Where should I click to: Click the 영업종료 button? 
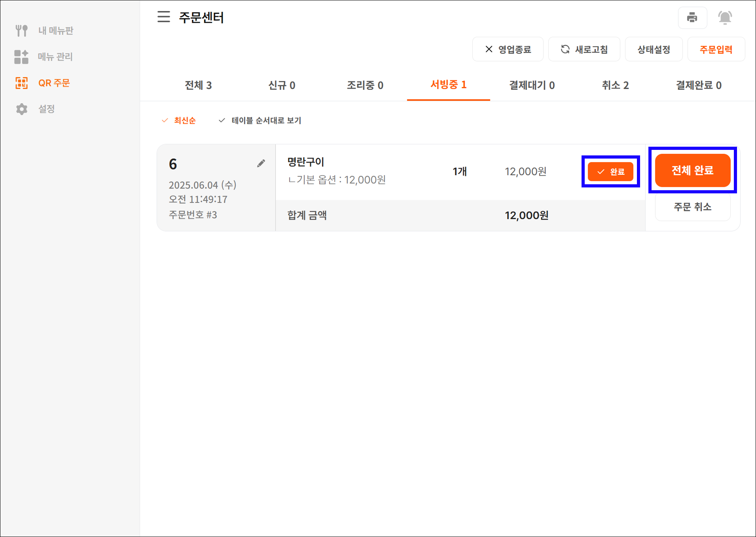[x=508, y=49]
